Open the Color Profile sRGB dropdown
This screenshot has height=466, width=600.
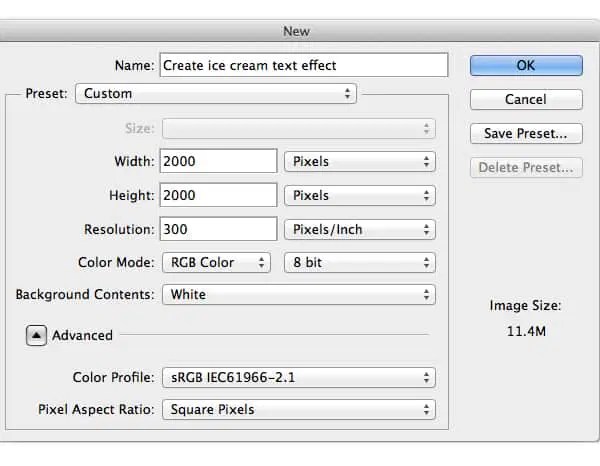(x=298, y=378)
